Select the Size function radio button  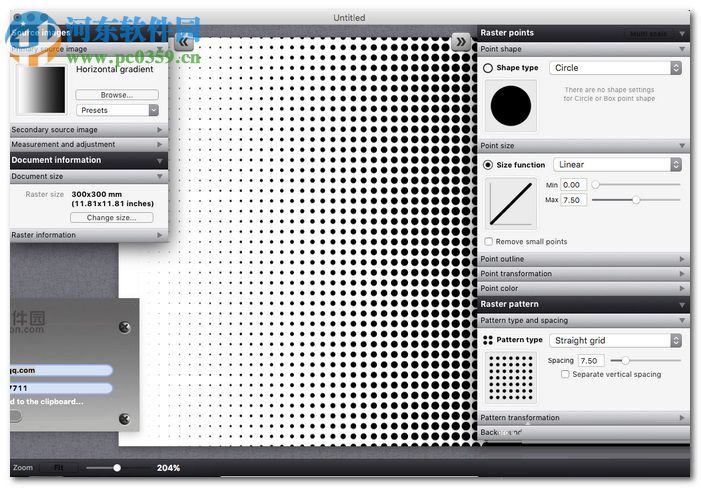click(488, 165)
